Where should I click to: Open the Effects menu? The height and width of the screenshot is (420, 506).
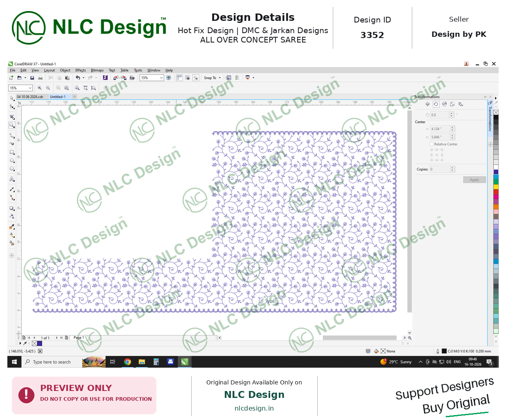click(81, 70)
